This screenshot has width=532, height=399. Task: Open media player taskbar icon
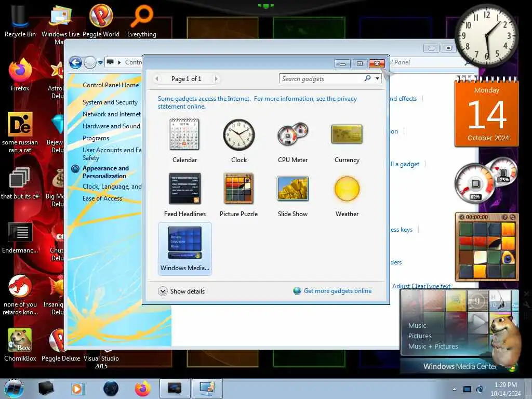pos(77,389)
